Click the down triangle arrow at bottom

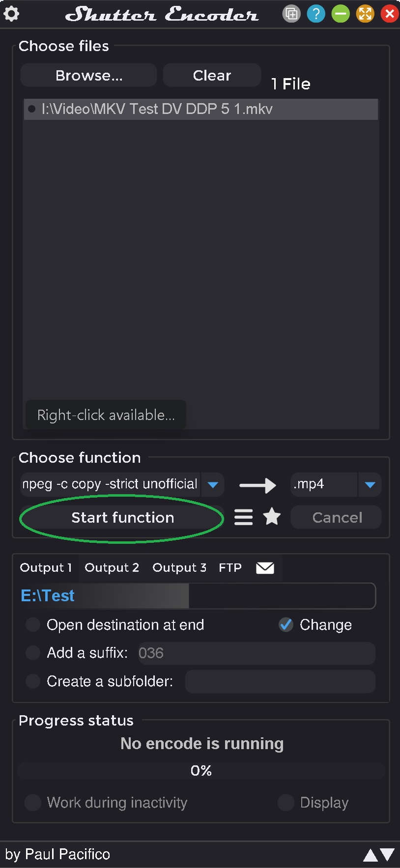tap(388, 855)
